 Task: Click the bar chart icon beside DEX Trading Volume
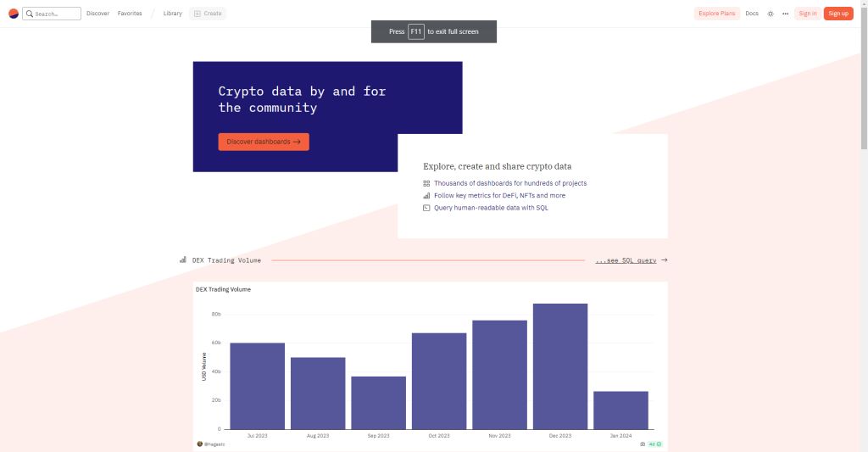(x=183, y=260)
